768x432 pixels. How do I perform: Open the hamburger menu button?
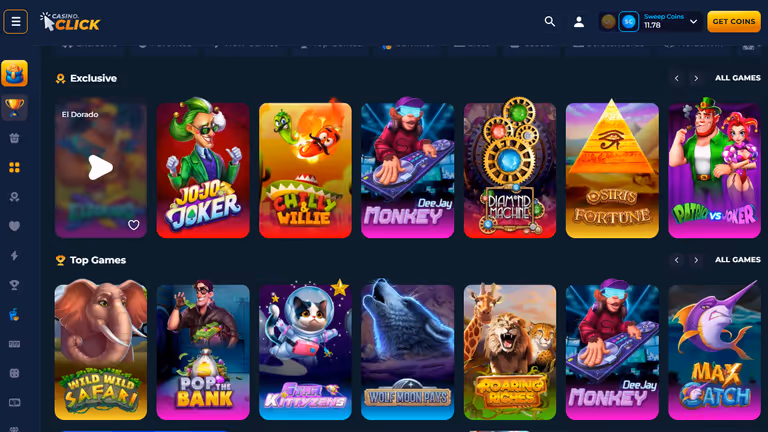point(16,22)
